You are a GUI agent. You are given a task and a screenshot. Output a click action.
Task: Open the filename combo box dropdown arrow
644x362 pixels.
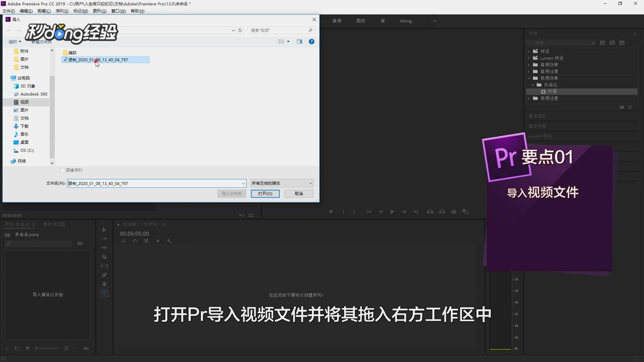point(244,184)
